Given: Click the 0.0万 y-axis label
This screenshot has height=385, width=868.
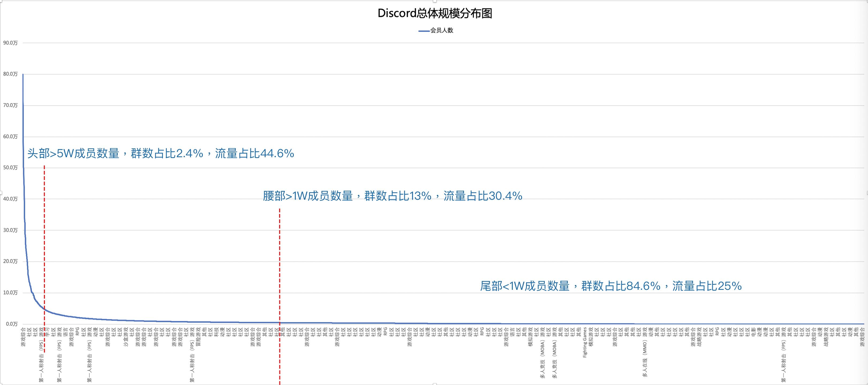Looking at the screenshot, I should pyautogui.click(x=12, y=324).
